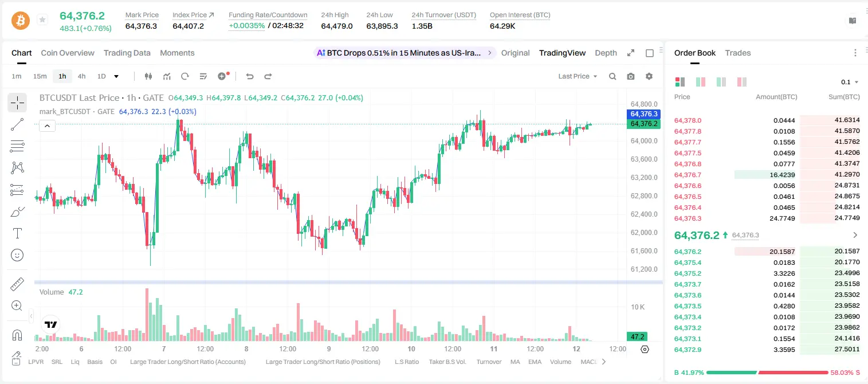Select the 4h timeframe button

pyautogui.click(x=81, y=76)
